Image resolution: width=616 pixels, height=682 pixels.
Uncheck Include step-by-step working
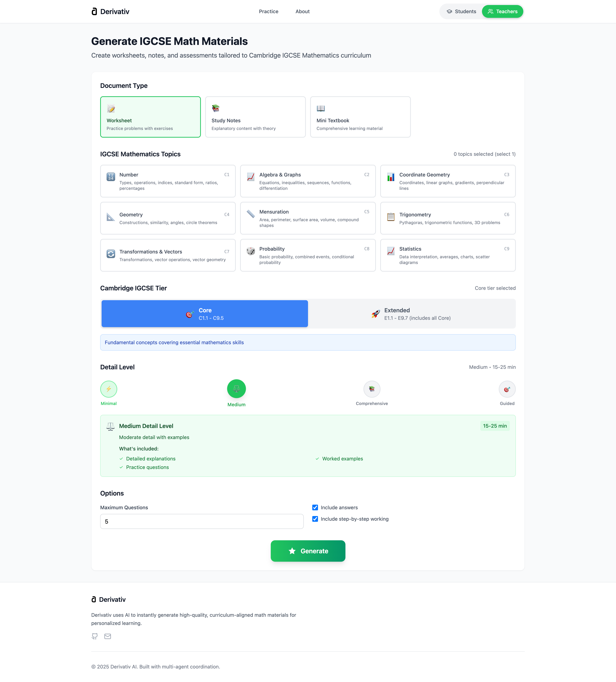315,519
